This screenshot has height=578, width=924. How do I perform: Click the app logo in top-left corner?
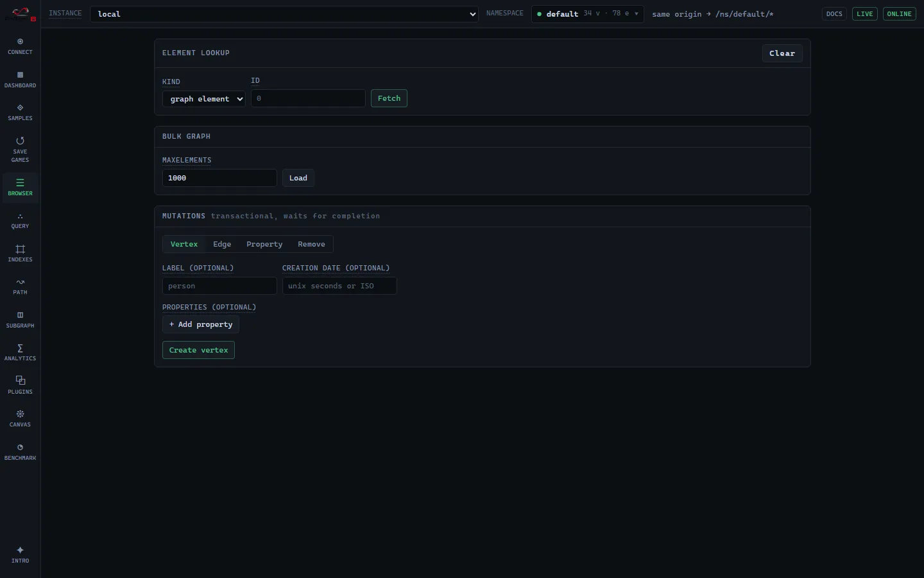point(21,13)
